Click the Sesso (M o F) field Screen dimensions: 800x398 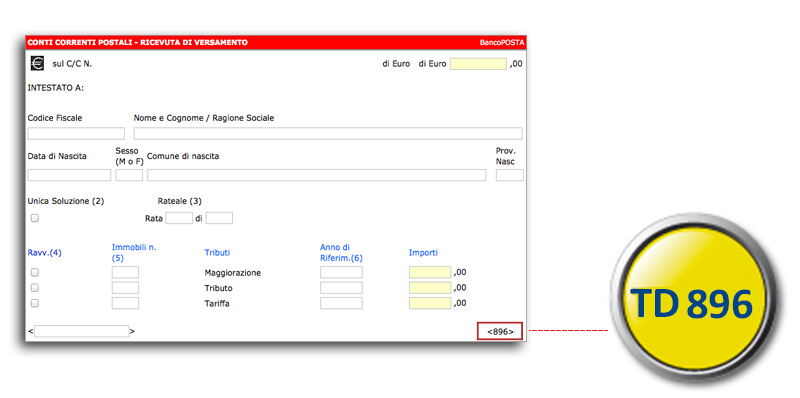pyautogui.click(x=129, y=175)
